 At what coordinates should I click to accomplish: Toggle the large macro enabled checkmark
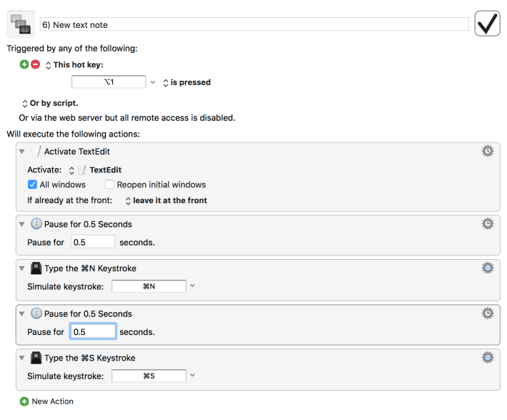(x=487, y=24)
